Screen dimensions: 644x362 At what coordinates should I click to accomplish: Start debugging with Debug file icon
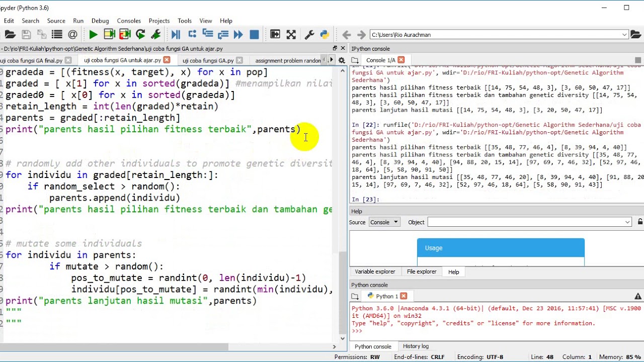pyautogui.click(x=176, y=35)
